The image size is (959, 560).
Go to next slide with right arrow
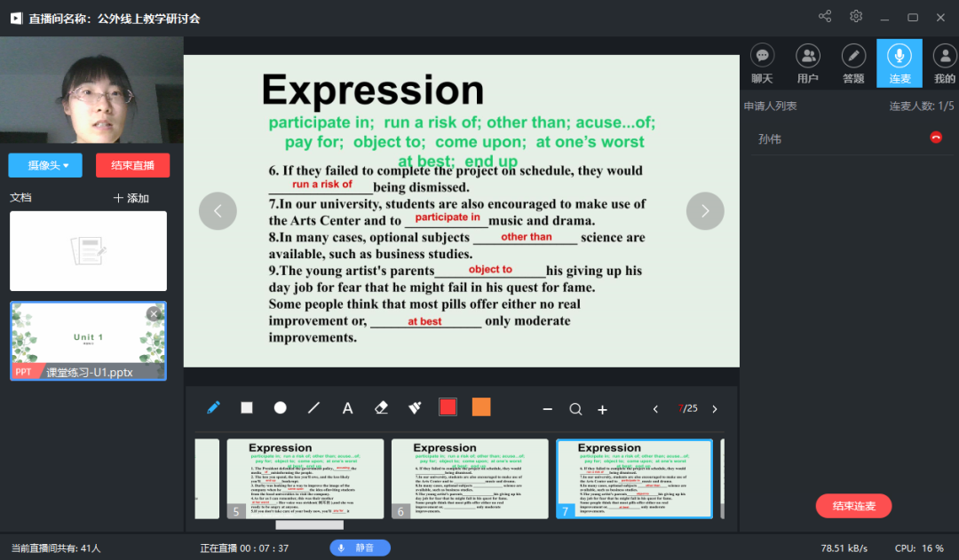pyautogui.click(x=705, y=211)
